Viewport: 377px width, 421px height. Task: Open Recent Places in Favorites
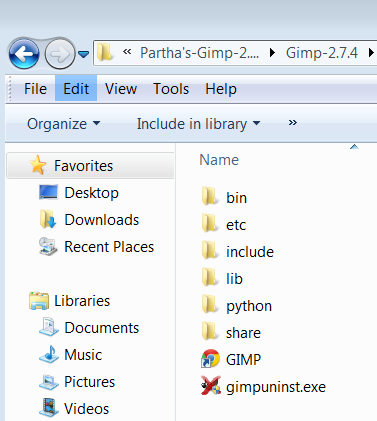tap(109, 247)
